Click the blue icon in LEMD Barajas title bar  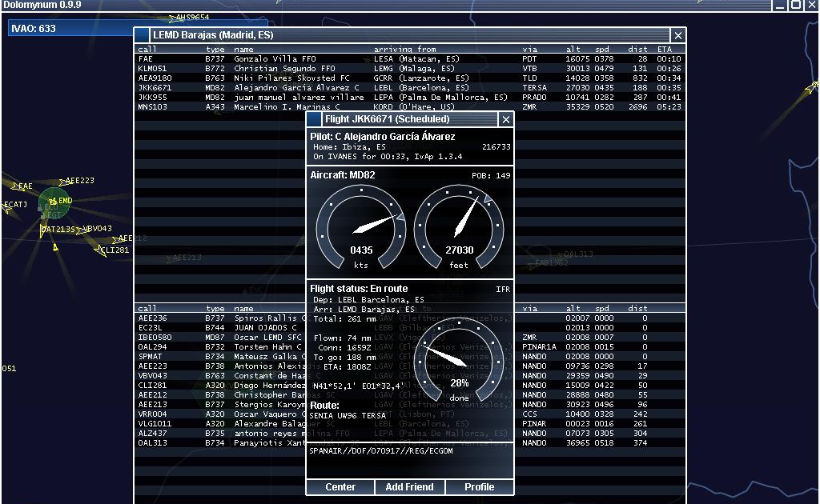point(141,35)
